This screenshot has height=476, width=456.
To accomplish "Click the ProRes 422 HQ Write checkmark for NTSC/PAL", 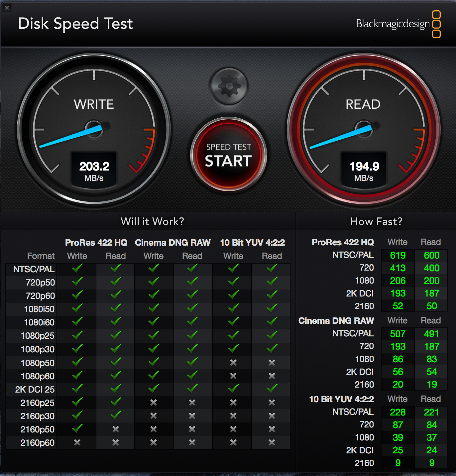I will point(77,269).
